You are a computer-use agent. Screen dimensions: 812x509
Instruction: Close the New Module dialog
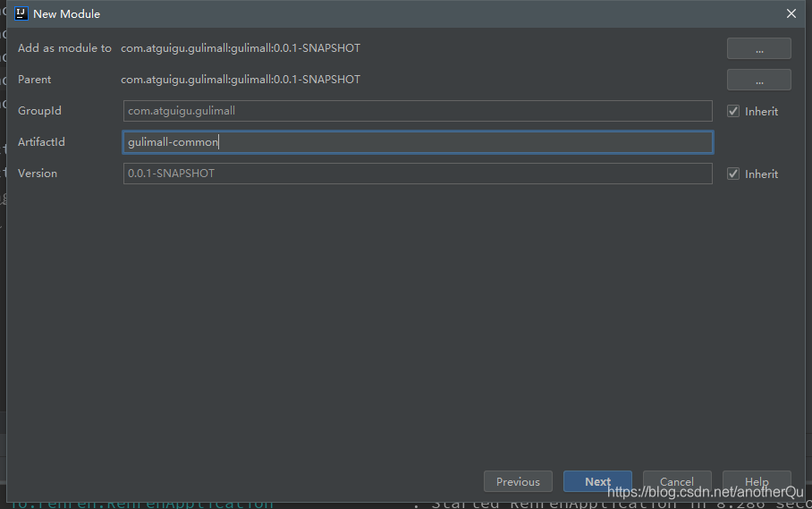point(791,13)
